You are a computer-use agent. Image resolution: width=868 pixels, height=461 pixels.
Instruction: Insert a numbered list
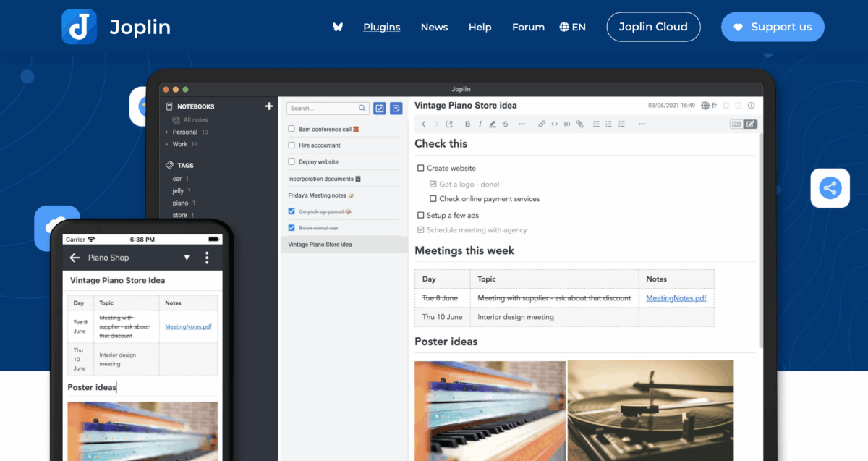pyautogui.click(x=609, y=124)
